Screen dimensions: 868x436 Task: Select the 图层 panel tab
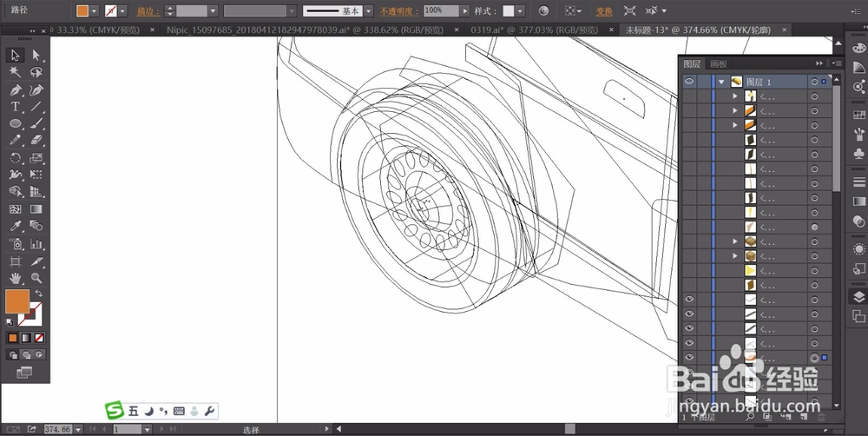tap(692, 63)
